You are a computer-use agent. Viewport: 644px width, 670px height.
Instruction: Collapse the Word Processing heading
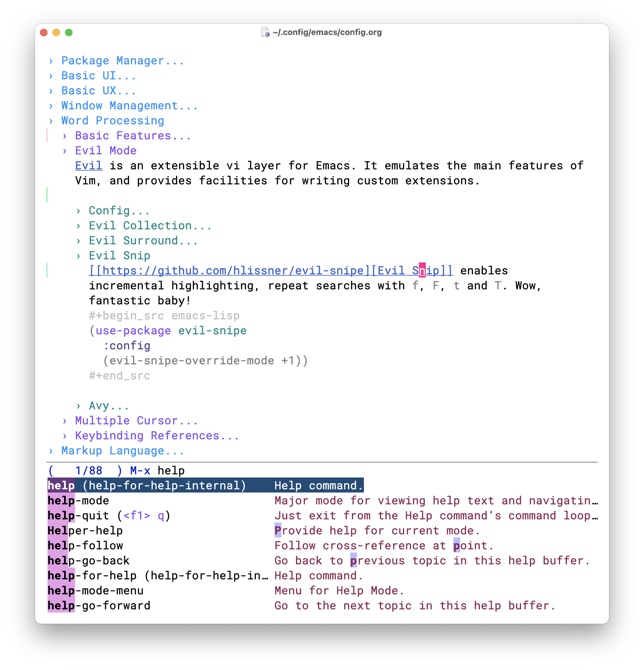[x=112, y=121]
